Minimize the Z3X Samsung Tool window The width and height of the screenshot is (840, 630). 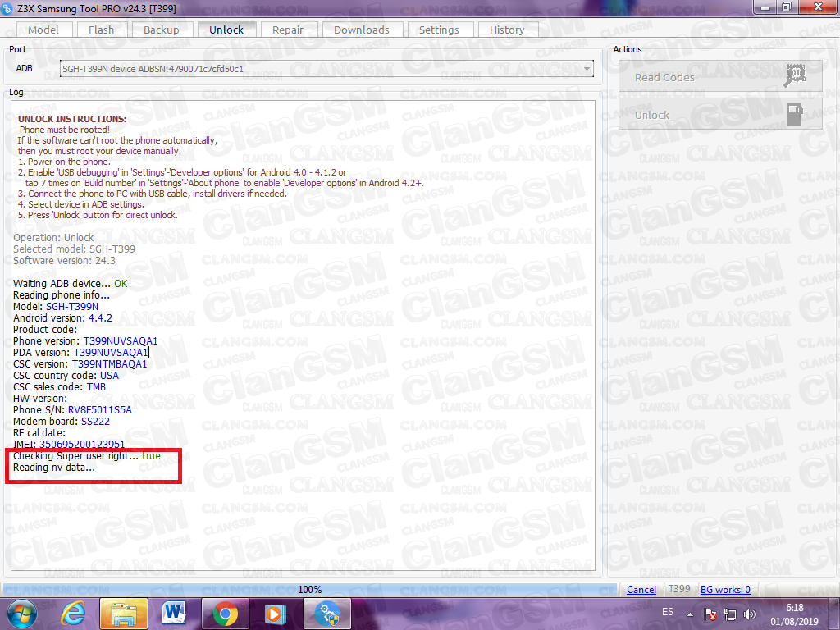point(765,7)
